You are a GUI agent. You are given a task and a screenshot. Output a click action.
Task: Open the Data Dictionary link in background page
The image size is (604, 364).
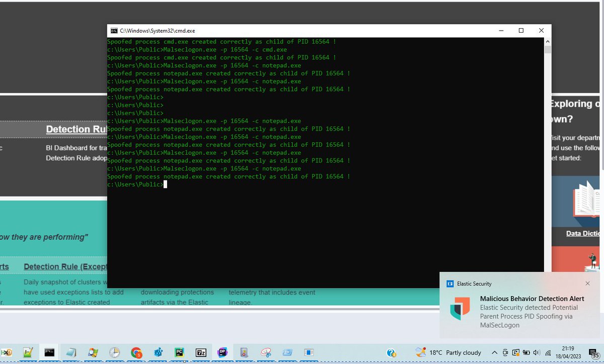(x=583, y=233)
